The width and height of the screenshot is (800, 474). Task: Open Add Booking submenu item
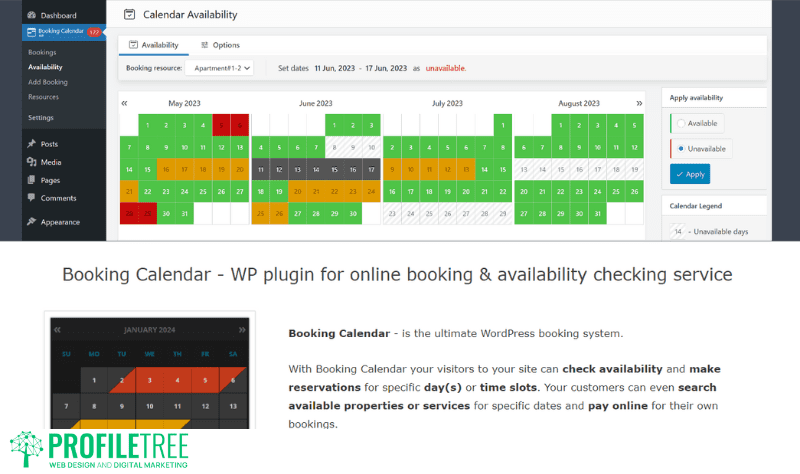tap(48, 82)
